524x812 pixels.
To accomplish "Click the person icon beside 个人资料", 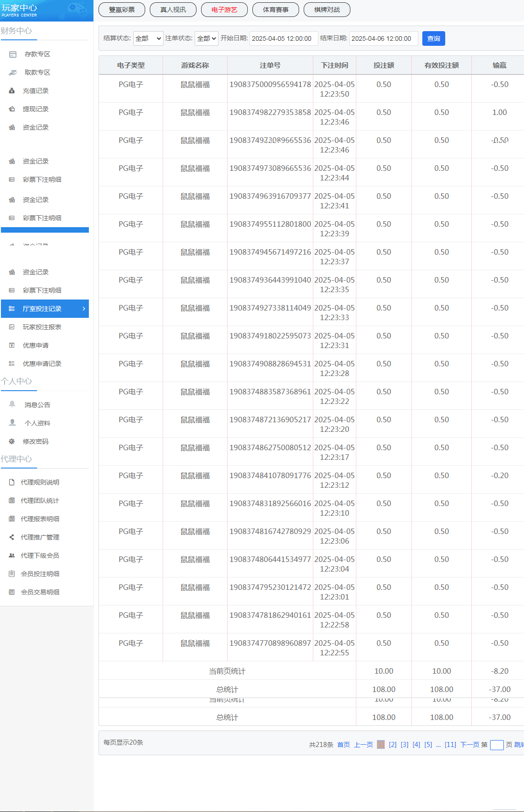I will (12, 423).
